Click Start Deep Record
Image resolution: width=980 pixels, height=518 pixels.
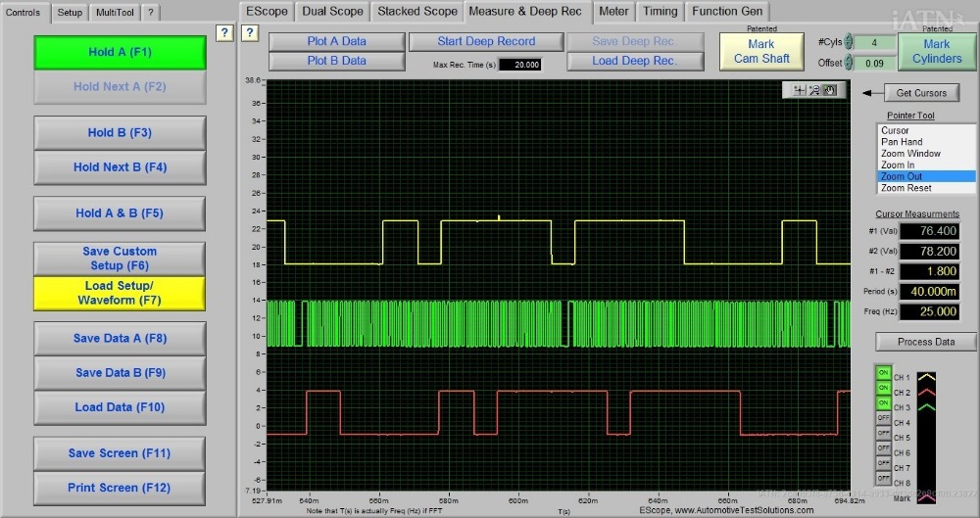(x=486, y=41)
